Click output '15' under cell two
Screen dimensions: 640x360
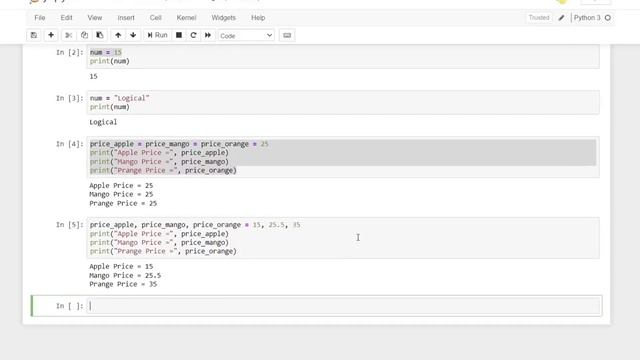tap(93, 76)
